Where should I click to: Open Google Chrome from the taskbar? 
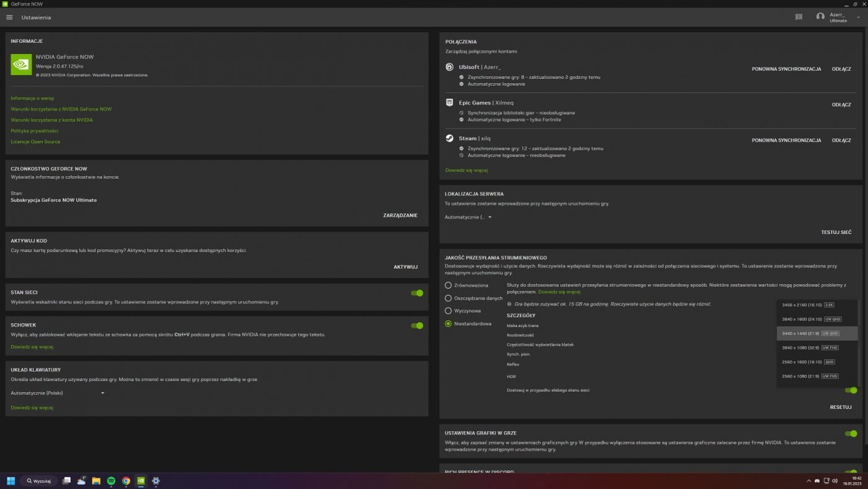coord(126,480)
